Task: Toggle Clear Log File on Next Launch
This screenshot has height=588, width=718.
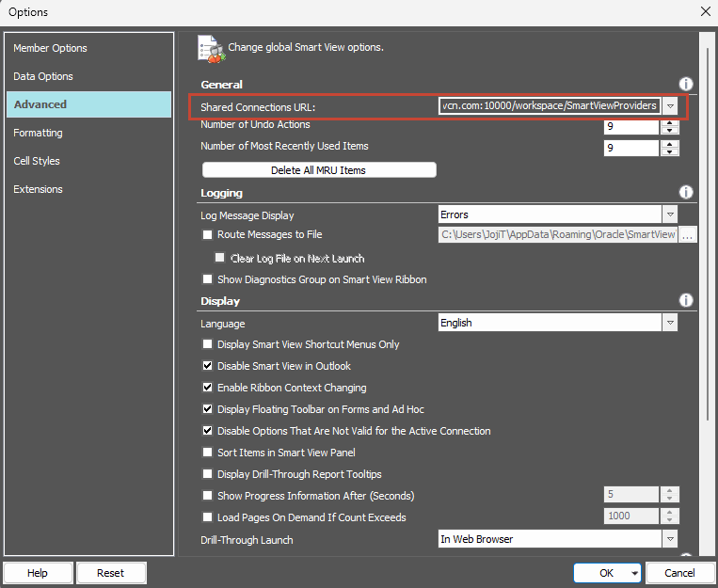Action: tap(220, 258)
